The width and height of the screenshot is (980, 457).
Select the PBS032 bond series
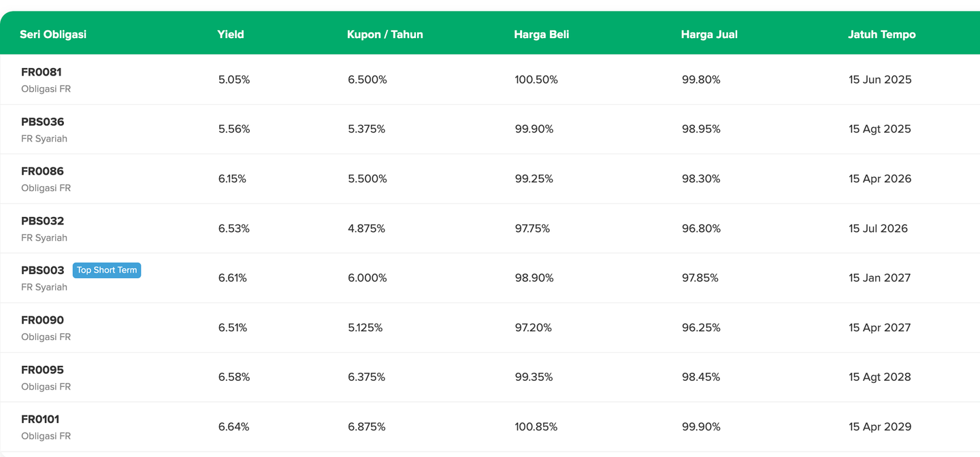pyautogui.click(x=42, y=221)
